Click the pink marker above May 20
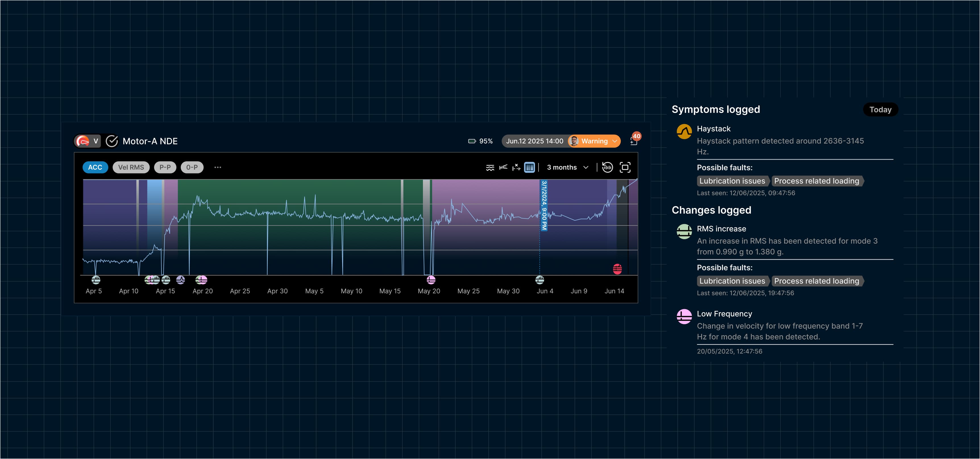This screenshot has width=980, height=459. [431, 280]
